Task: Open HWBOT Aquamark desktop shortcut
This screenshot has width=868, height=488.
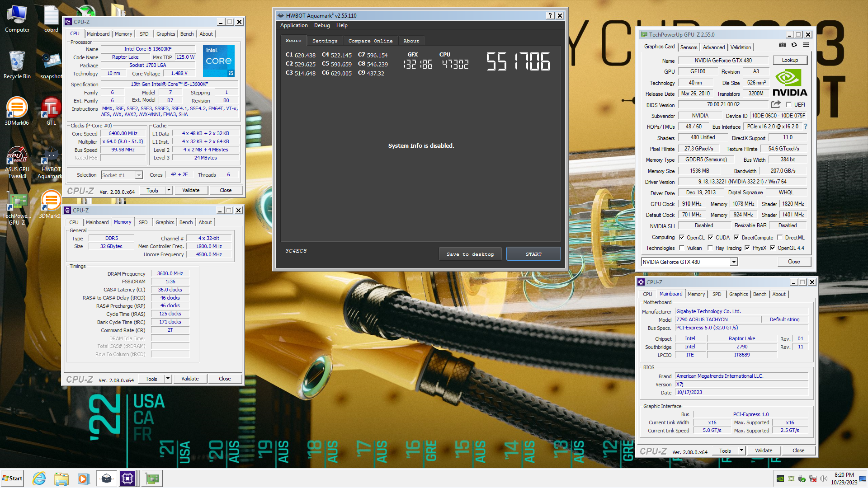Action: (x=51, y=162)
